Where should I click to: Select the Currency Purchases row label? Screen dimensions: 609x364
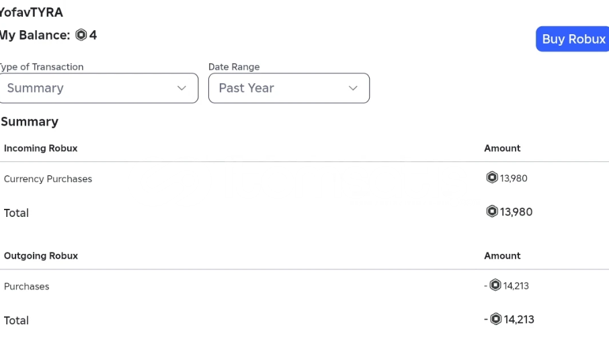48,179
